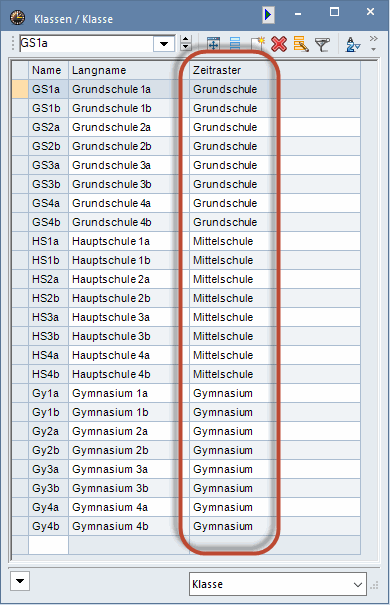
Task: Click the blue window-arrows icon before the rows icon
Action: (x=213, y=44)
